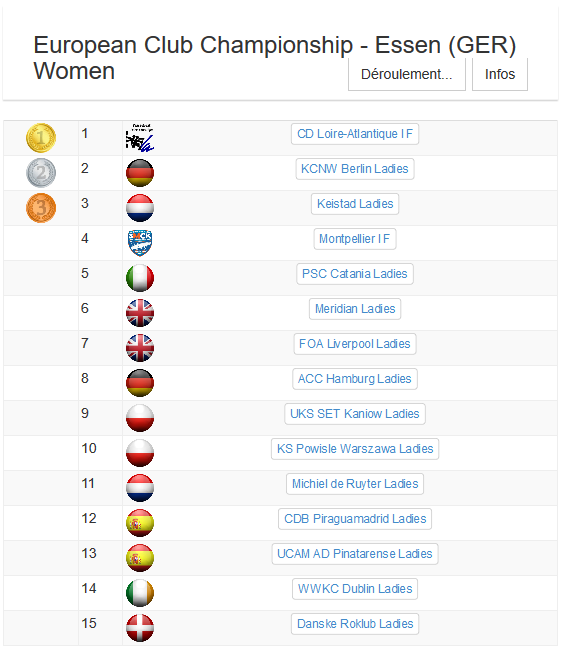Open the CD Loire-Atlantique I F team link

pos(355,134)
